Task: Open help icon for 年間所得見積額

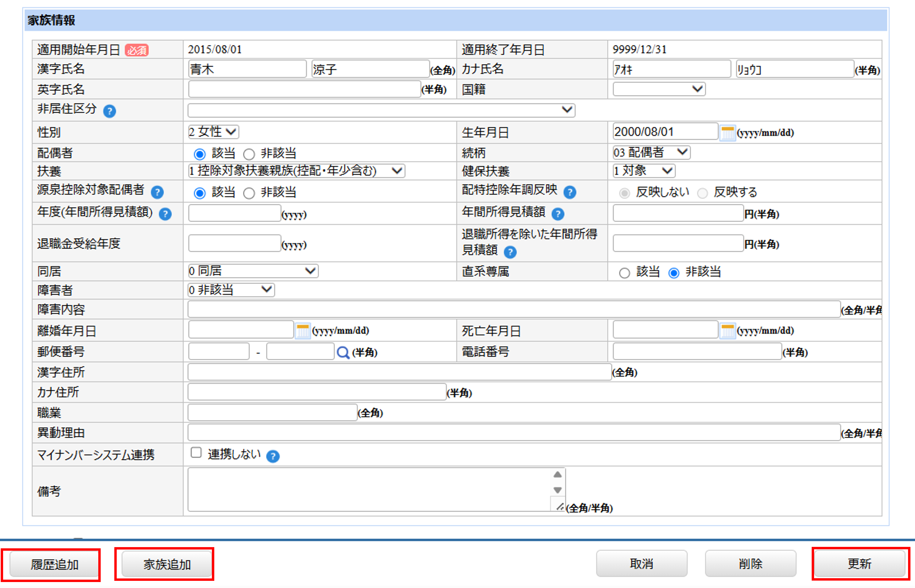Action: (558, 214)
